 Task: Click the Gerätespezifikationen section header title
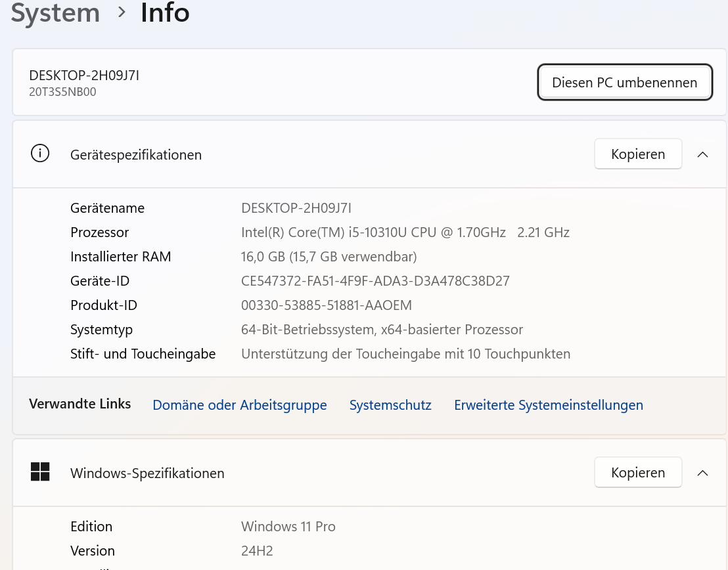pos(136,155)
